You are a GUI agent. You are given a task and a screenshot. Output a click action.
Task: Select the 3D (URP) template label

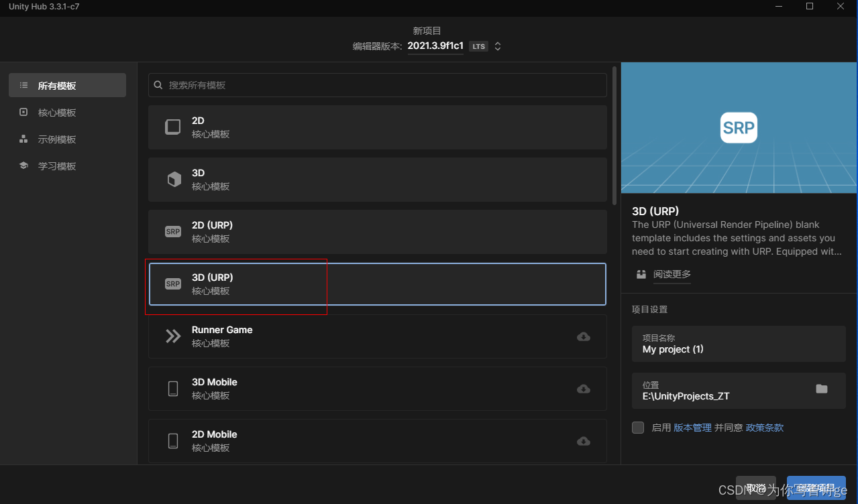tap(212, 277)
